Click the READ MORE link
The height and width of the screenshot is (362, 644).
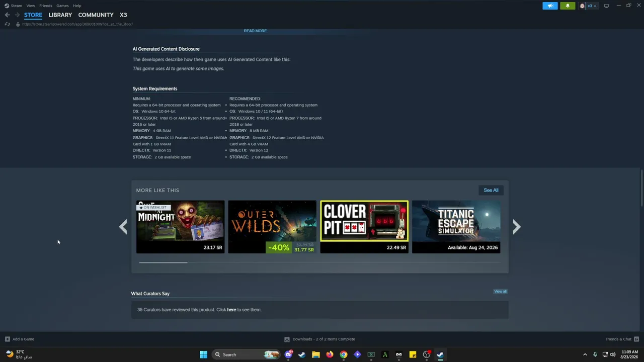tap(255, 31)
